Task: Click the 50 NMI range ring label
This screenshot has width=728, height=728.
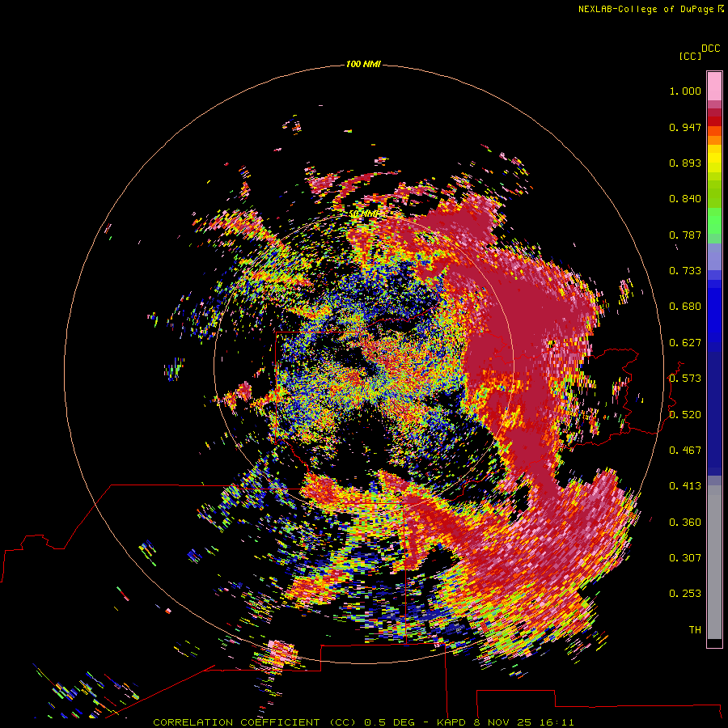Action: (x=363, y=214)
